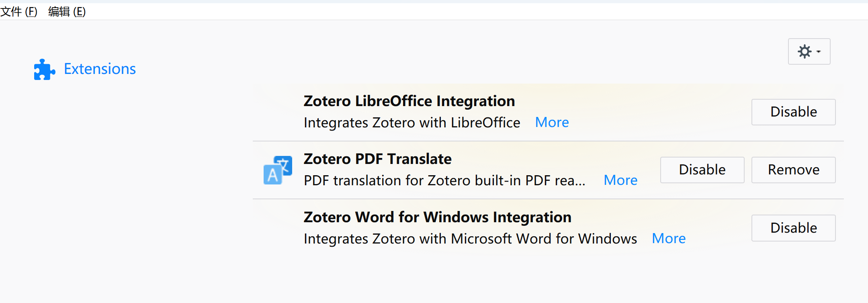Disable Zotero Word for Windows Integration
This screenshot has width=868, height=303.
[x=793, y=228]
